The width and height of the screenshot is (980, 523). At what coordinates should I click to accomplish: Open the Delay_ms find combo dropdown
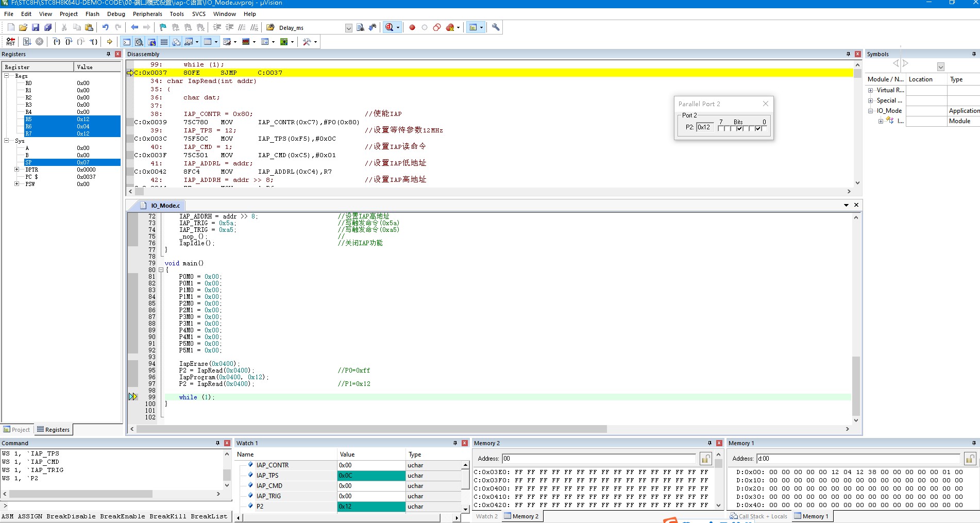coord(349,28)
